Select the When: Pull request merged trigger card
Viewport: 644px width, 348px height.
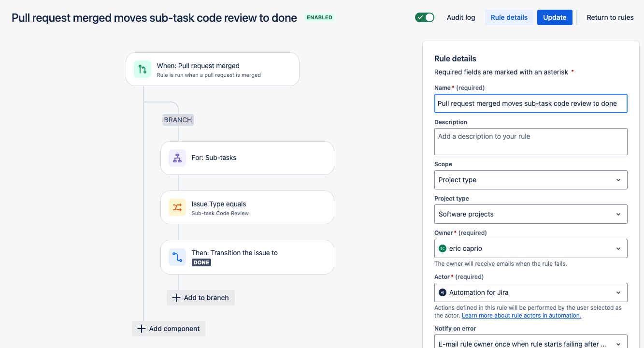coord(213,69)
